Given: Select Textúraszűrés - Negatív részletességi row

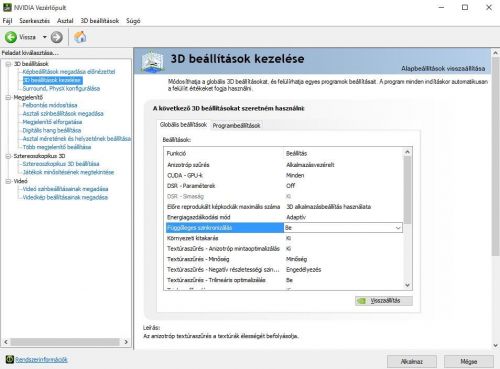Looking at the screenshot, I should coord(284,270).
